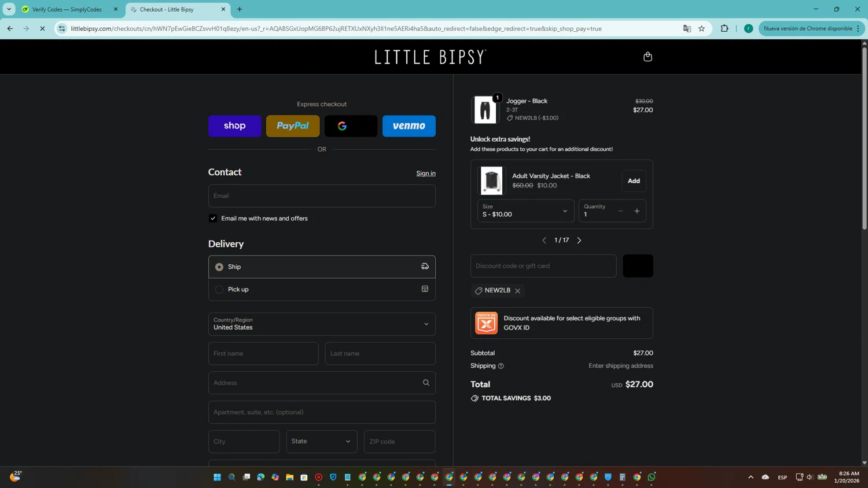868x488 pixels.
Task: View site information icon in address bar
Action: coord(62,28)
